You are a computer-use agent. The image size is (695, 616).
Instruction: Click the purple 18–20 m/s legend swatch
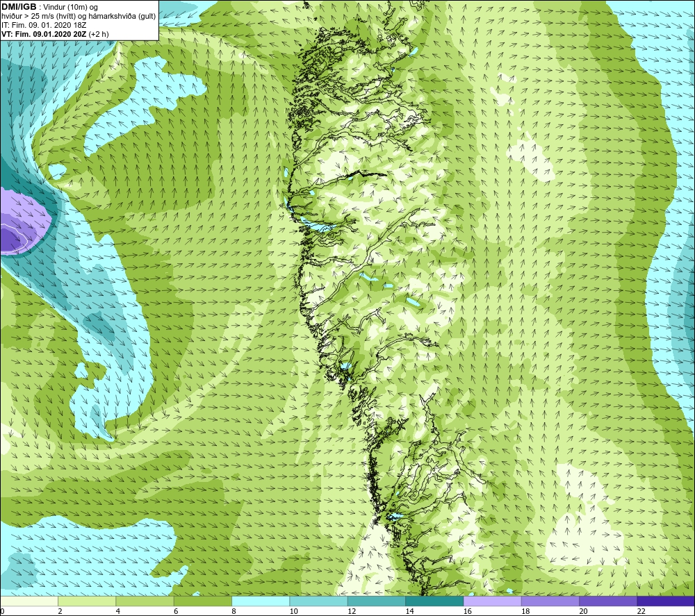tap(550, 601)
